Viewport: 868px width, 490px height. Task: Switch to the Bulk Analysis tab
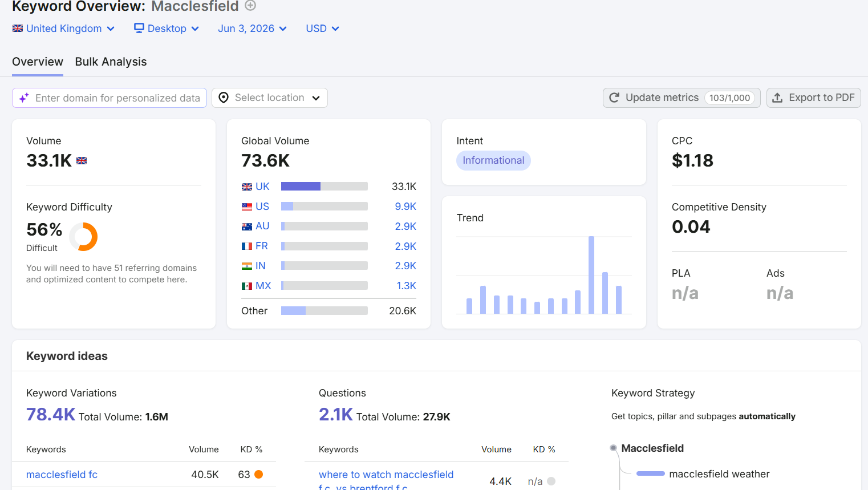tap(111, 62)
